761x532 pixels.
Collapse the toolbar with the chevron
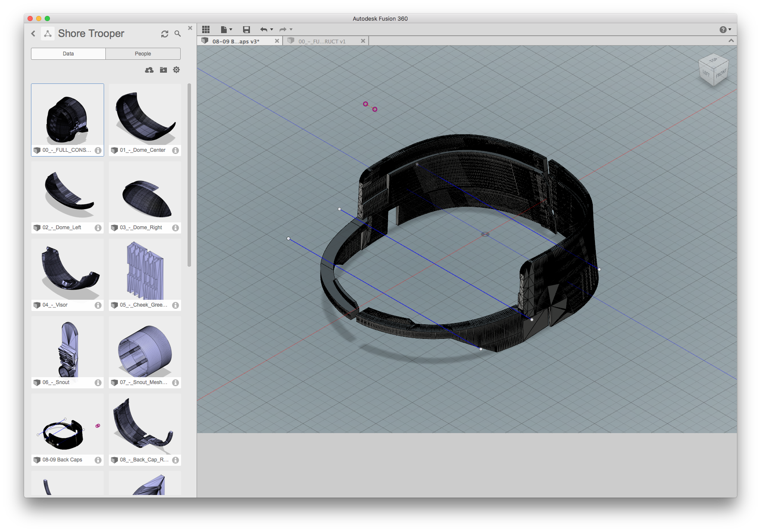tap(731, 40)
